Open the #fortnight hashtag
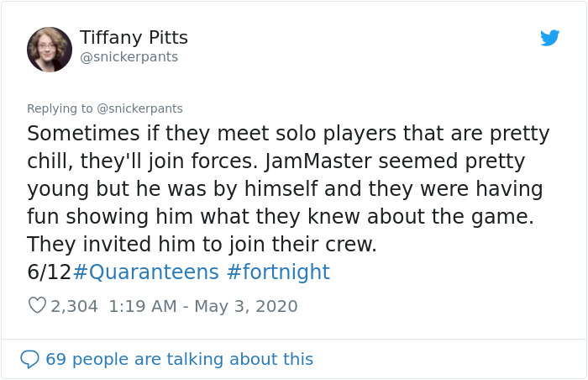 pos(279,272)
